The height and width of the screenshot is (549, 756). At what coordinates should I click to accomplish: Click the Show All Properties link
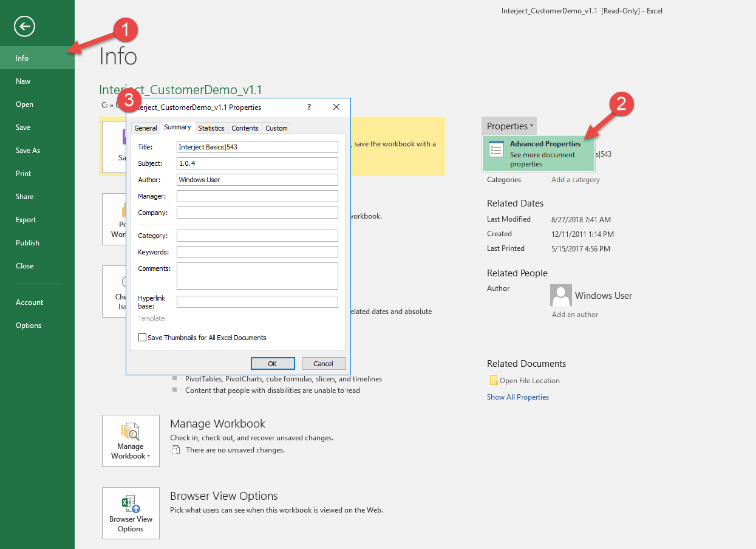click(x=518, y=397)
